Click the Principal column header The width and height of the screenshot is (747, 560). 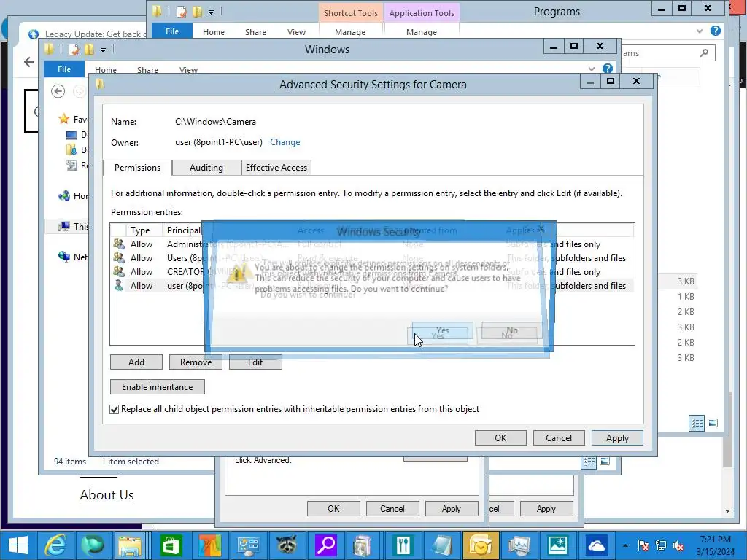pyautogui.click(x=183, y=230)
